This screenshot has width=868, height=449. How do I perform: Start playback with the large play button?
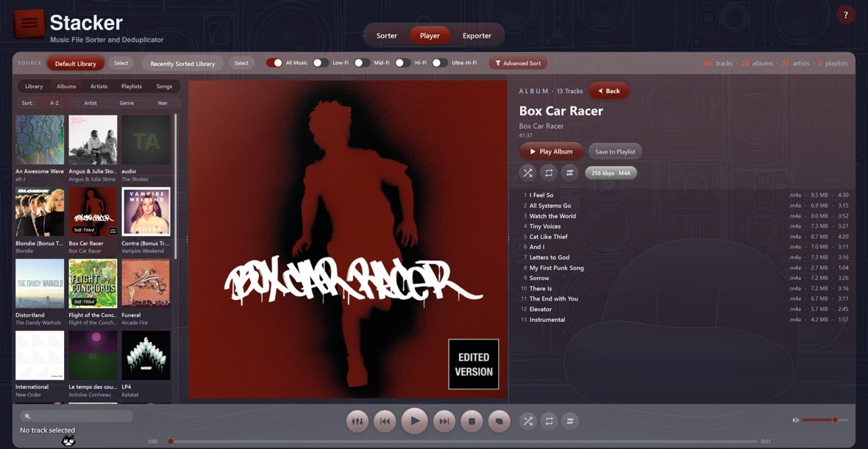tap(415, 421)
